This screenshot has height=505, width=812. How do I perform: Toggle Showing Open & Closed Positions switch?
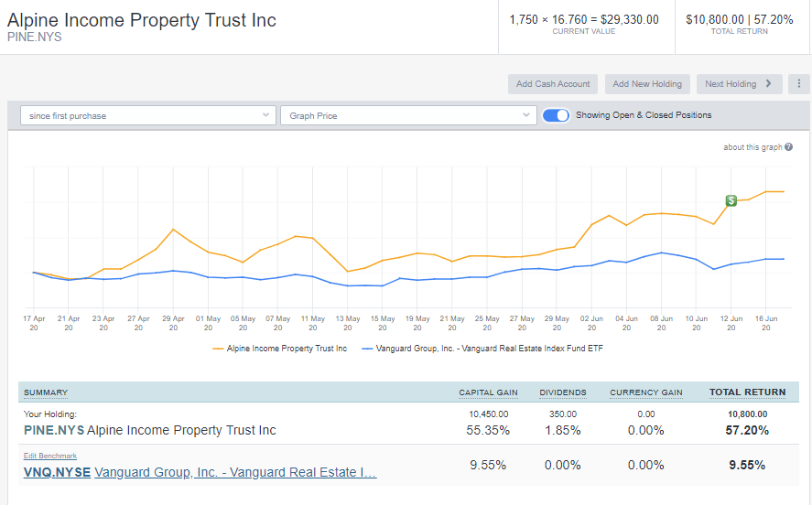pyautogui.click(x=556, y=115)
